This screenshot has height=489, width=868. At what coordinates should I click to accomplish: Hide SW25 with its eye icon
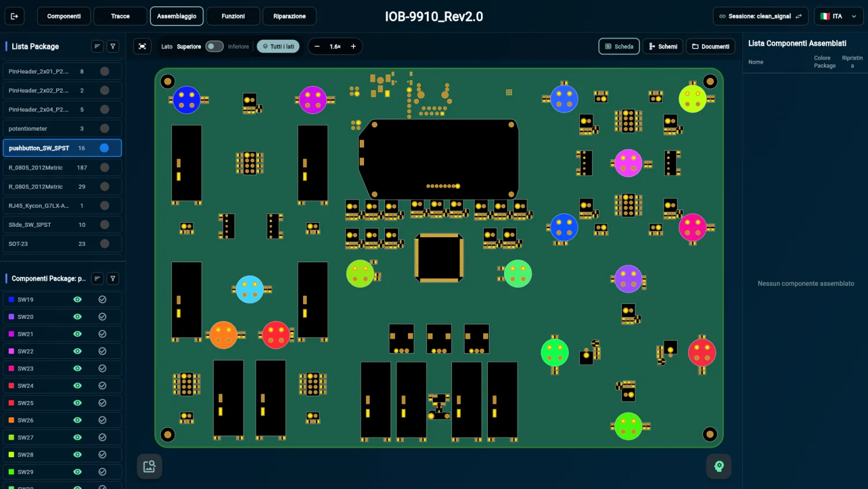(x=78, y=403)
